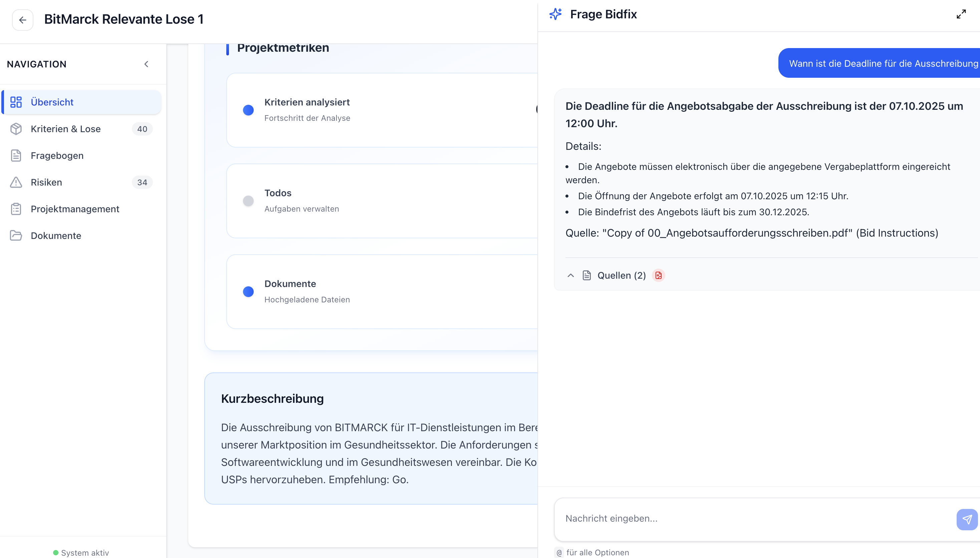This screenshot has width=980, height=558.
Task: Click the 34 badge next to Risiken
Action: 142,182
